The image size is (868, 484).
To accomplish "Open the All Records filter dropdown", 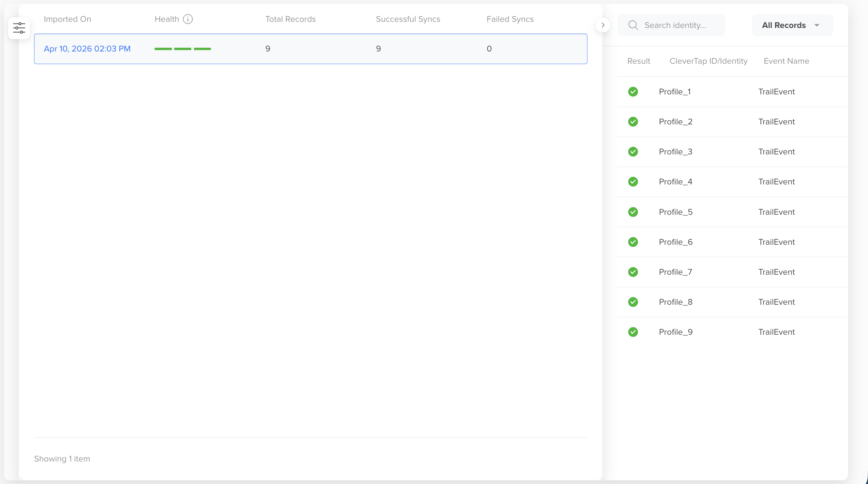I will (x=784, y=25).
